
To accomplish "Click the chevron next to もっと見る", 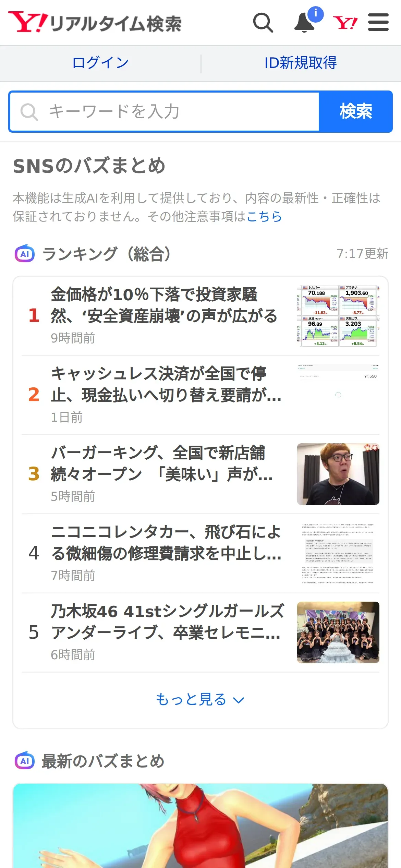I will [239, 700].
